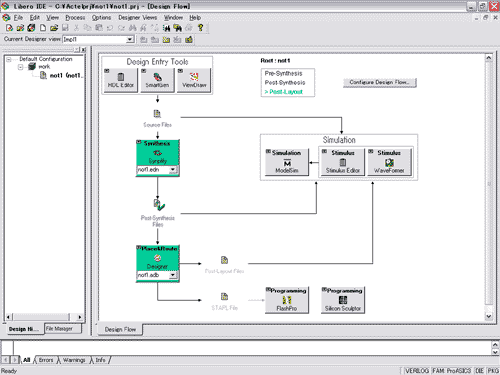Start ModelSim simulation
This screenshot has width=500, height=375.
(x=287, y=162)
